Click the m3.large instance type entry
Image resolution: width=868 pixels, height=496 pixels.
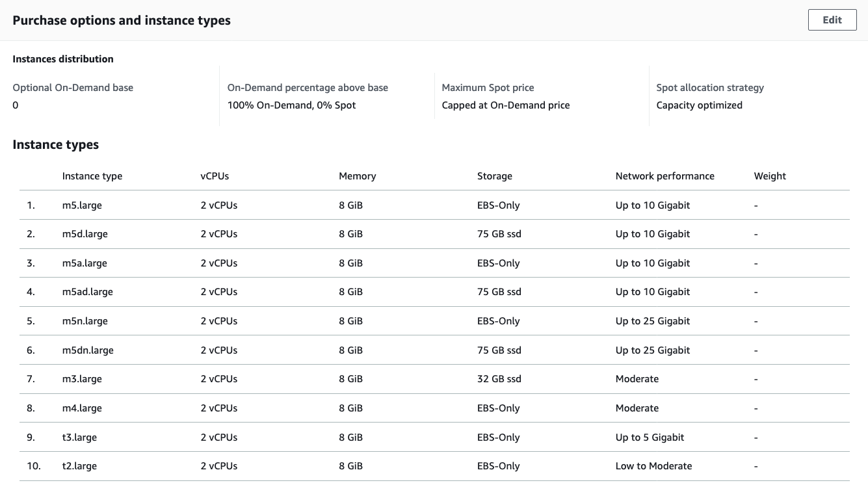point(82,379)
